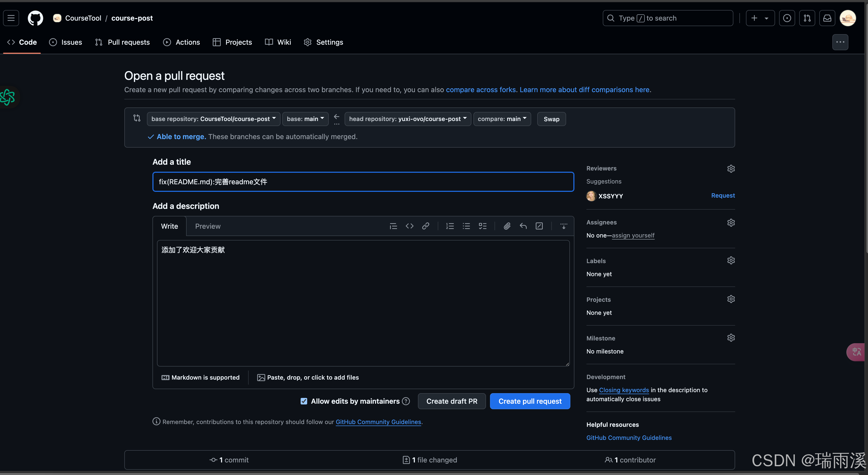Switch to the Preview tab
Viewport: 868px width, 475px height.
pos(208,226)
